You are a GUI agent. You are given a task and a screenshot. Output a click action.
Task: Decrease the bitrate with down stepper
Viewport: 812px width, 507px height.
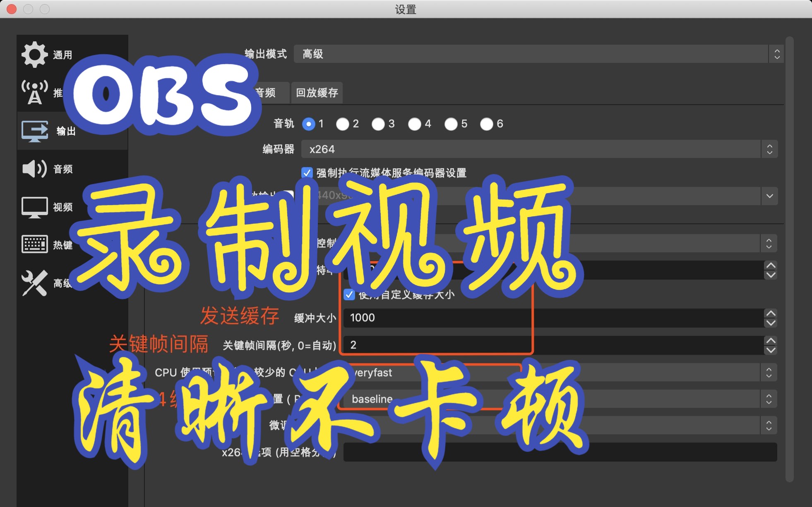[x=771, y=275]
